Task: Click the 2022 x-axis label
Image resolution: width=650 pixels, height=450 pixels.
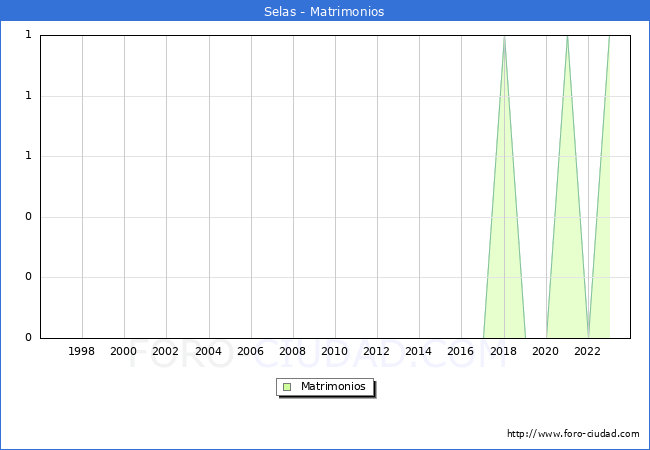Action: pyautogui.click(x=587, y=351)
